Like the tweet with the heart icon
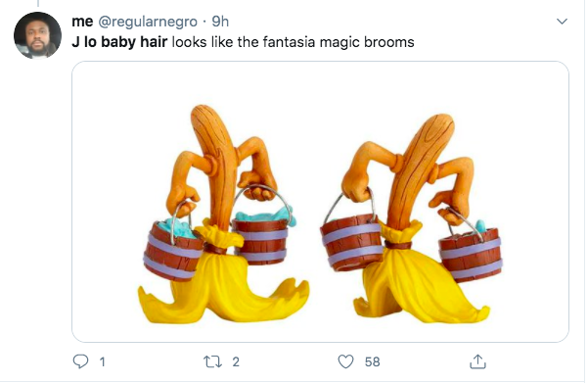This screenshot has width=588, height=383. 345,361
